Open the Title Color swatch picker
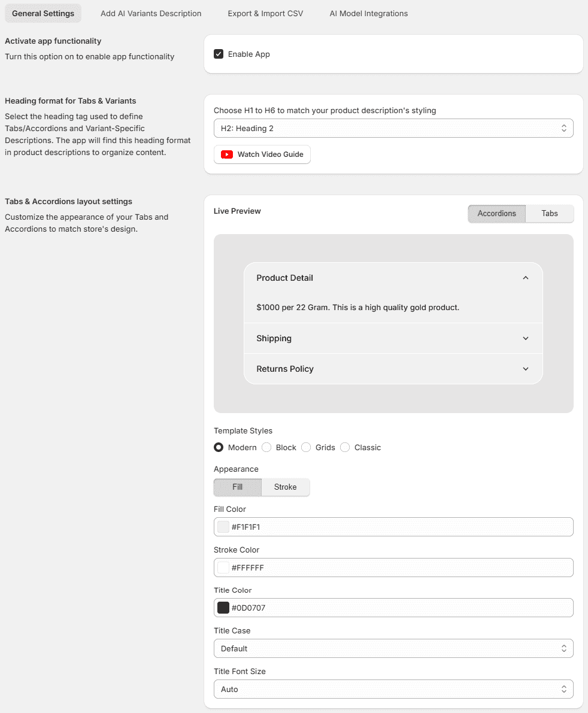The width and height of the screenshot is (588, 713). 223,608
